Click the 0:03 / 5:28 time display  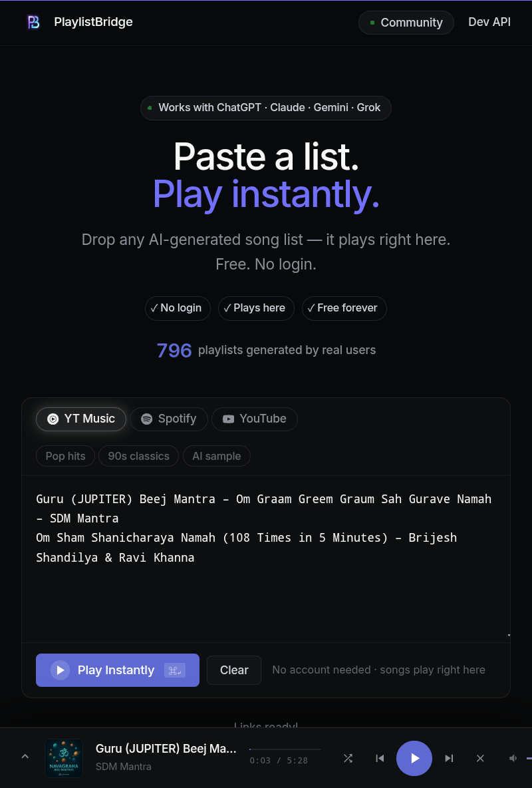(x=279, y=761)
